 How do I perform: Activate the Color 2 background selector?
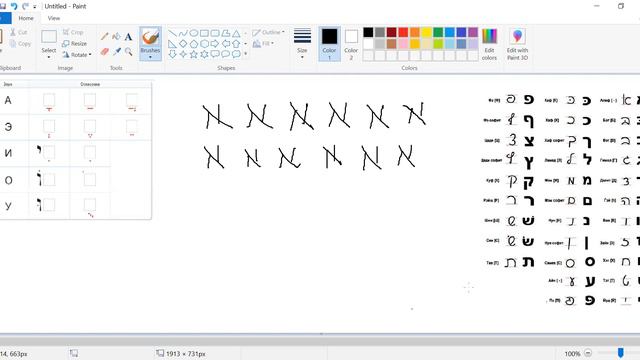pos(351,44)
